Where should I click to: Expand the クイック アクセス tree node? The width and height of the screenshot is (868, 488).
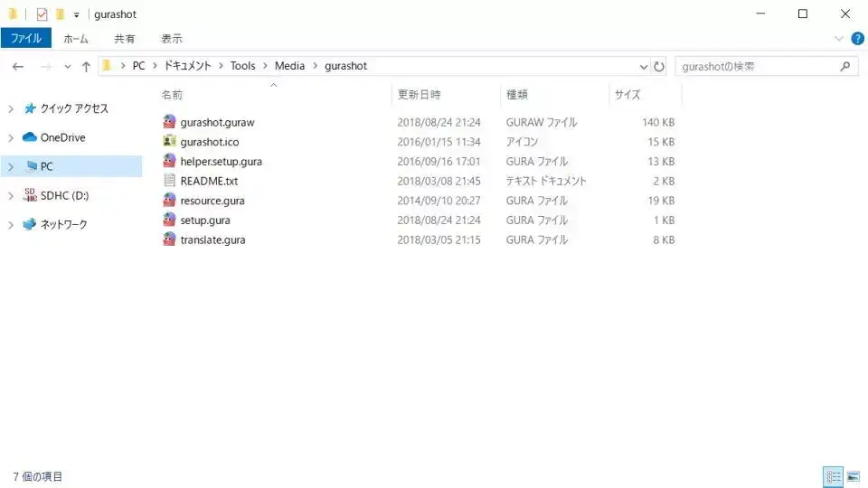pos(11,108)
